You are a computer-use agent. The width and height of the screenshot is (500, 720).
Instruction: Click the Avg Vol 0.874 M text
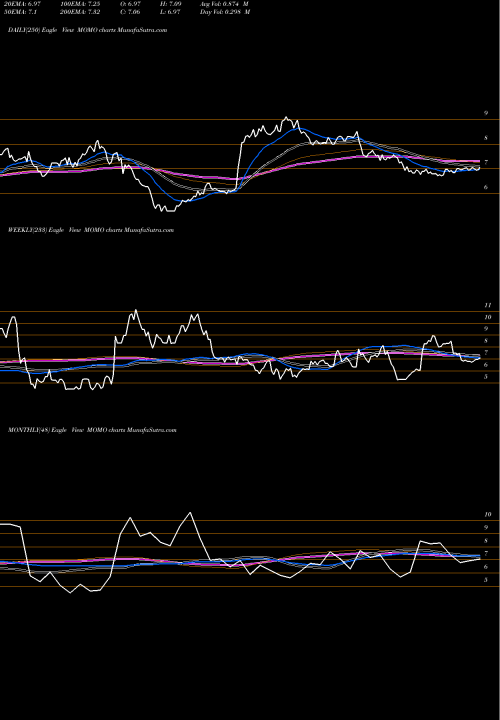[x=225, y=4]
